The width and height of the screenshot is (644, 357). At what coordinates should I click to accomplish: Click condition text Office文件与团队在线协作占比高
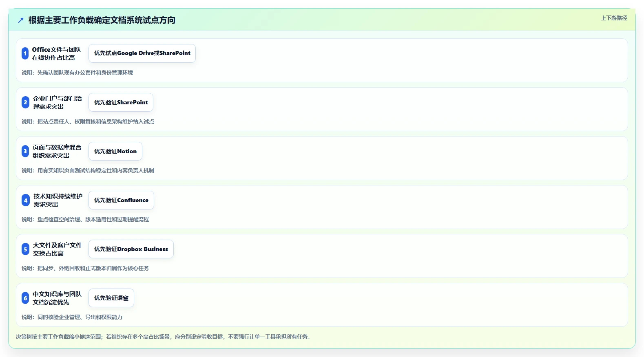point(57,53)
